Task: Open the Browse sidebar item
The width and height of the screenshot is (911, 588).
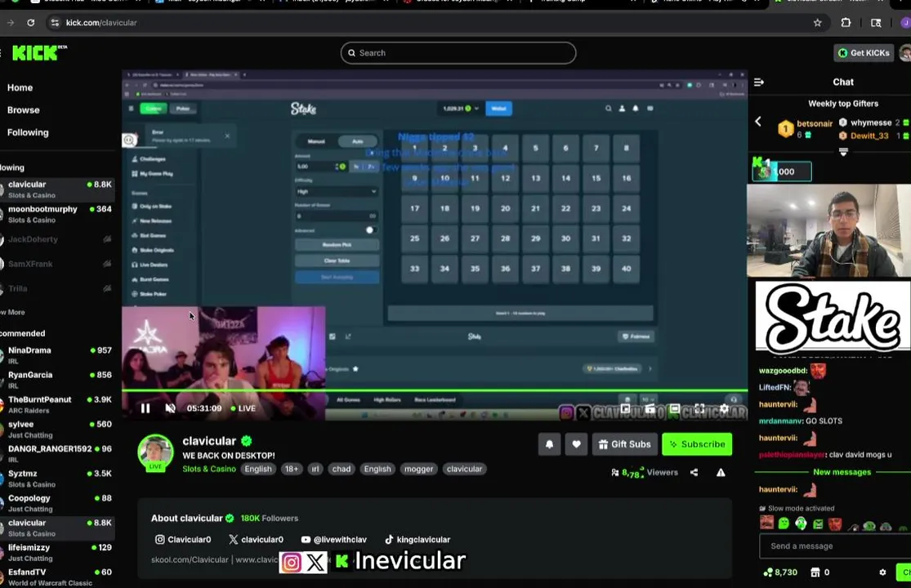Action: [x=23, y=109]
